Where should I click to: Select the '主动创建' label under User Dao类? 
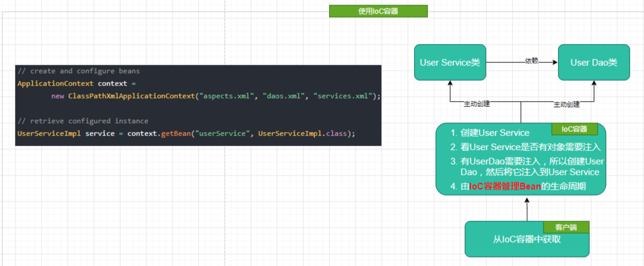[566, 104]
